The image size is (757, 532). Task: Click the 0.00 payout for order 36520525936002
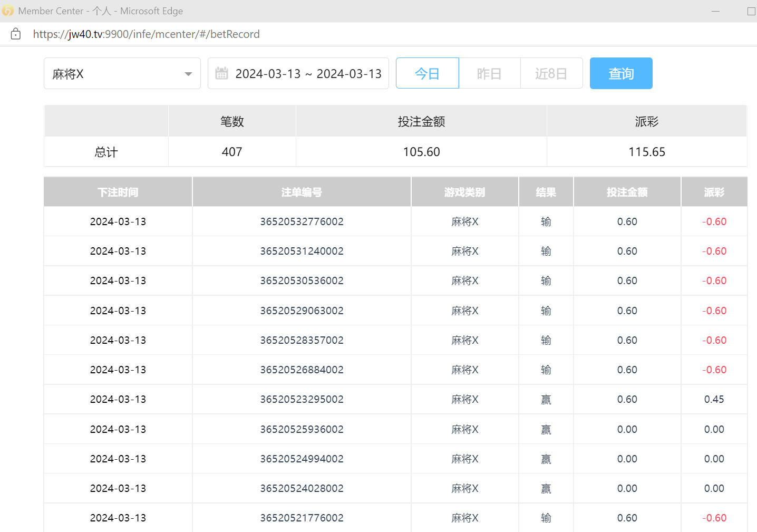pos(714,429)
